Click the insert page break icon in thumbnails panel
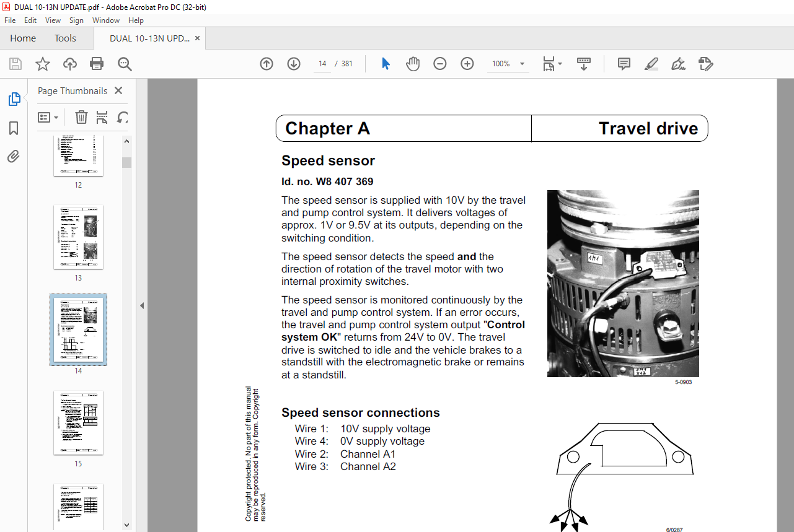The width and height of the screenshot is (794, 532). point(102,117)
